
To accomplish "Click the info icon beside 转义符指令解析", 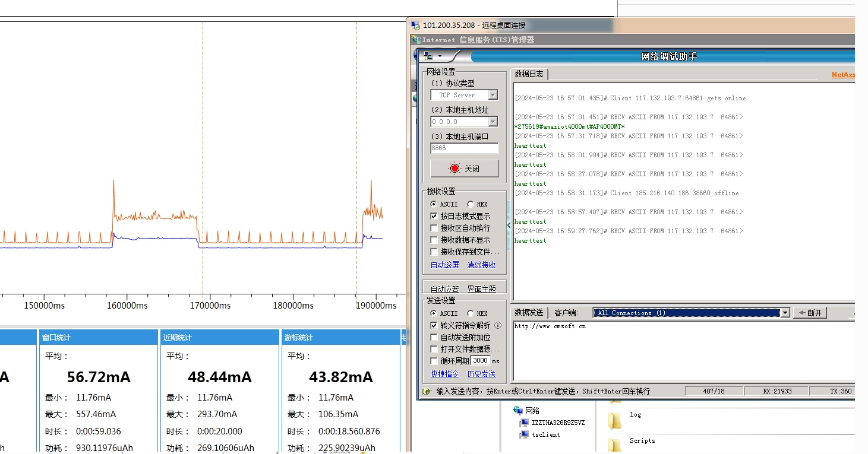I will tap(498, 325).
